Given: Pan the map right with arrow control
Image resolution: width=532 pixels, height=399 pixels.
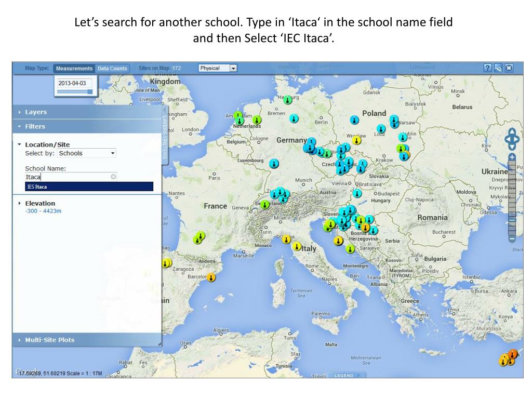Looking at the screenshot, I should point(517,139).
